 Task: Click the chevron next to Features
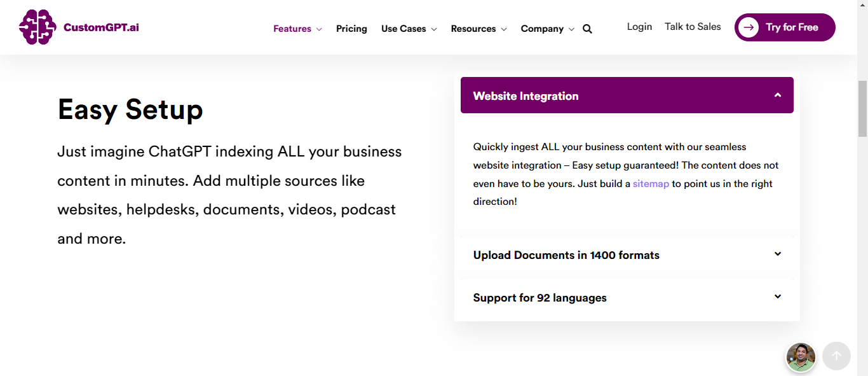[318, 29]
